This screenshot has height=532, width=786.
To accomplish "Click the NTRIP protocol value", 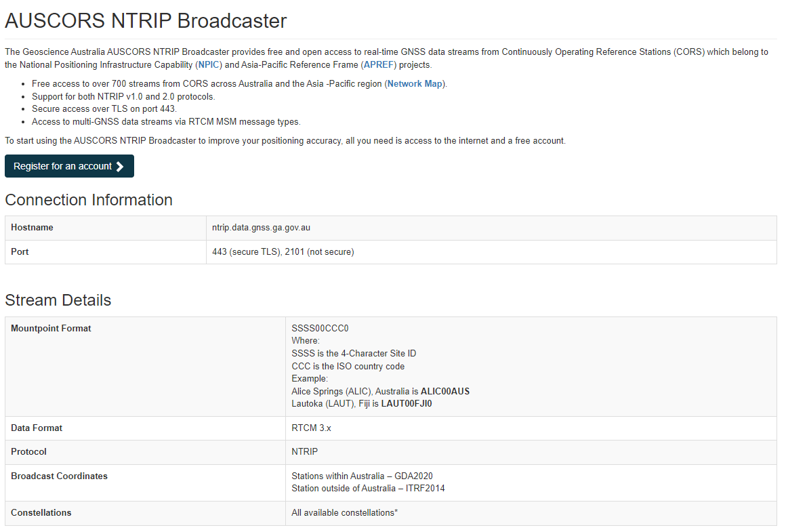I will 305,452.
